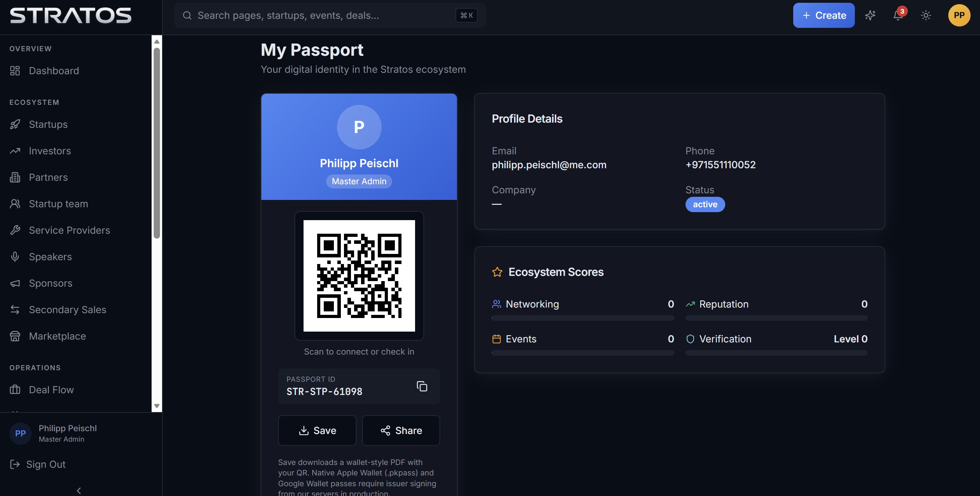Click the Reputation score progress bar
This screenshot has width=980, height=496.
776,318
